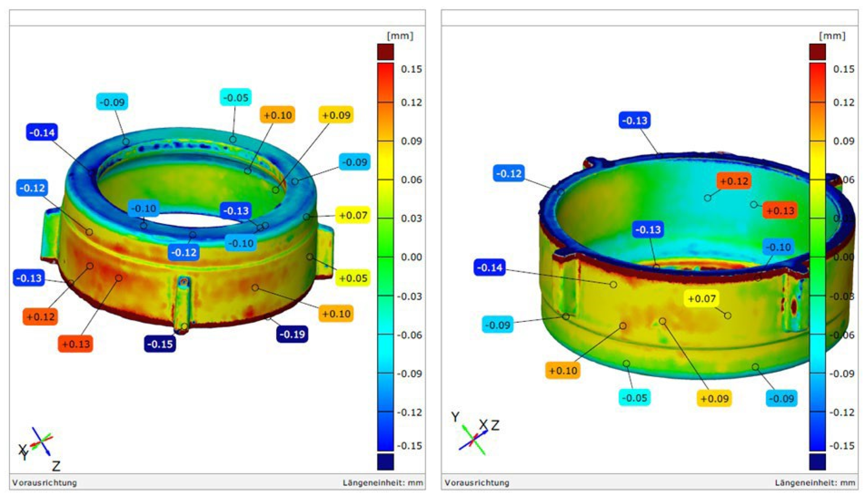Image resolution: width=868 pixels, height=502 pixels.
Task: Select the dark blue -0.15 deviation label
Action: click(160, 343)
